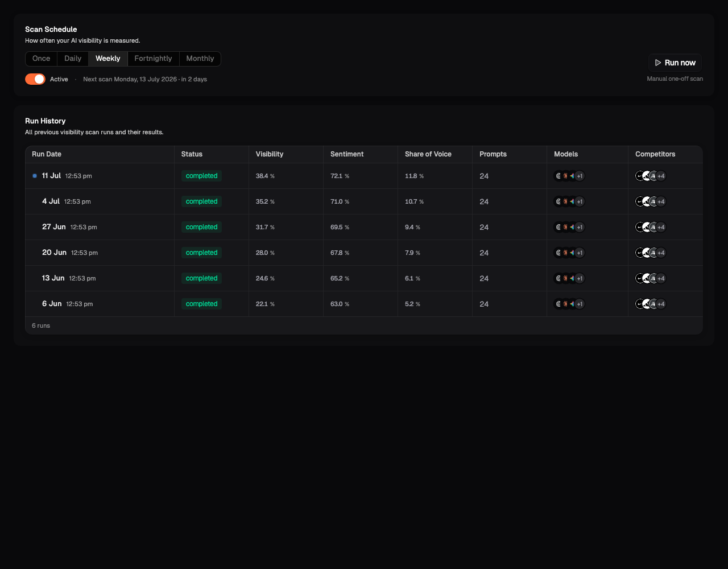The width and height of the screenshot is (728, 569).
Task: Choose the Monthly scan frequency
Action: (x=200, y=59)
